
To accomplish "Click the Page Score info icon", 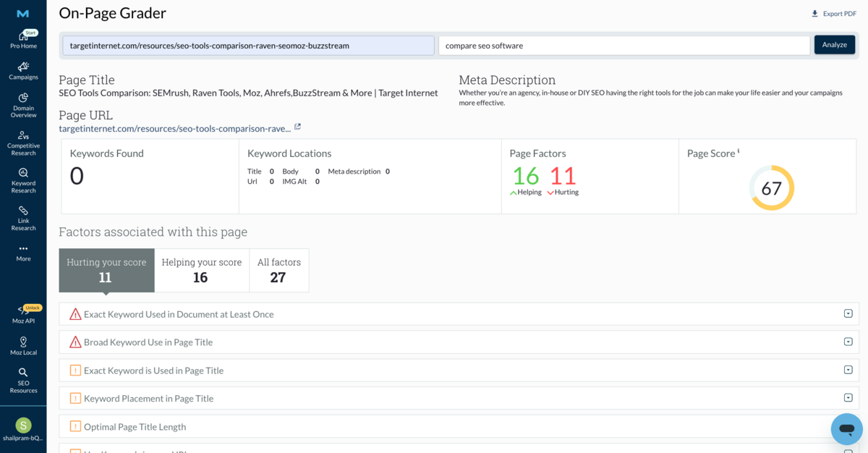I will tap(738, 151).
